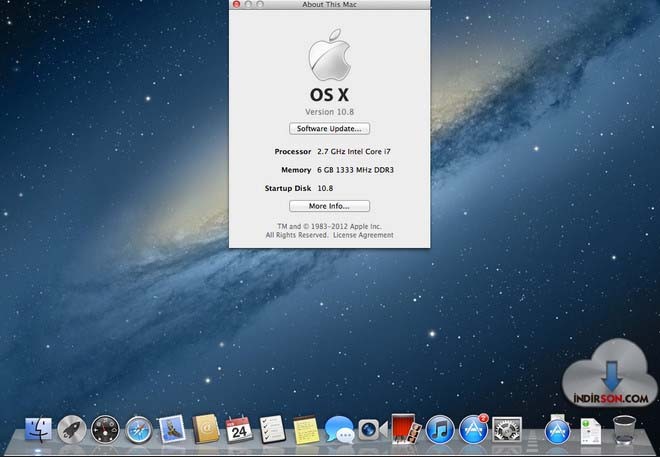Open Safari compass icon
Image resolution: width=660 pixels, height=457 pixels.
click(138, 430)
